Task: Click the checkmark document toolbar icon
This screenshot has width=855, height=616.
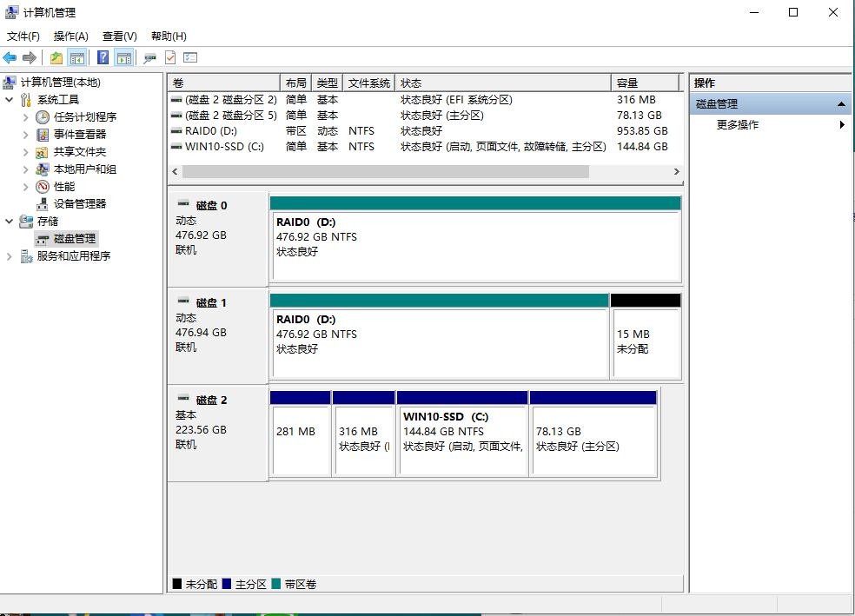Action: tap(170, 57)
